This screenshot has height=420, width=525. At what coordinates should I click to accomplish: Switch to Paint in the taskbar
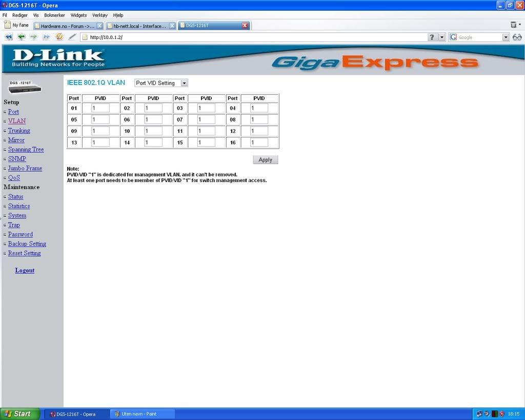pos(142,414)
